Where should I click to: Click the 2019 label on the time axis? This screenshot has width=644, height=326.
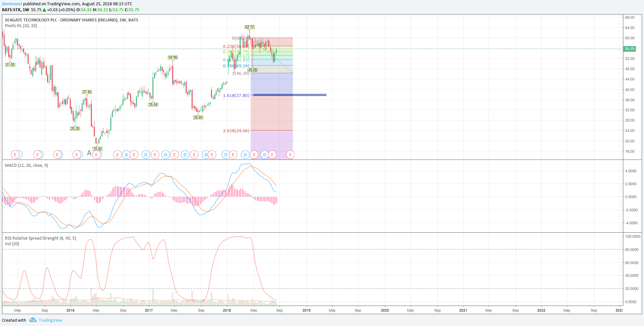click(307, 310)
